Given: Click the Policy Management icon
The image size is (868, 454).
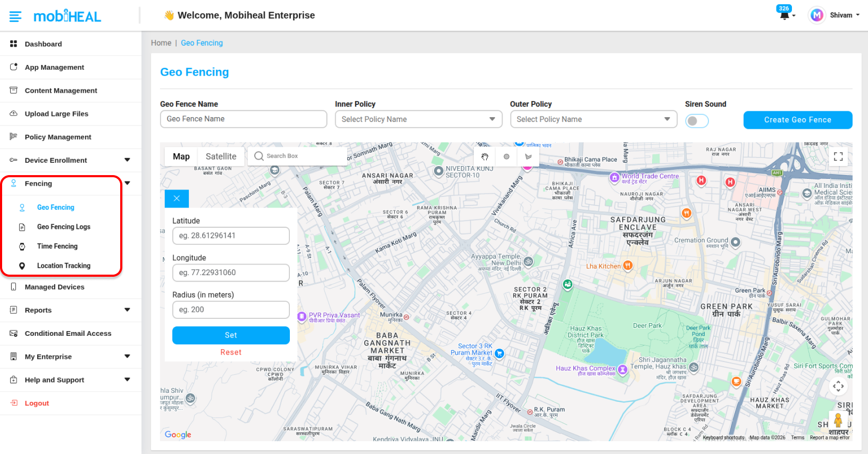Looking at the screenshot, I should coord(14,137).
